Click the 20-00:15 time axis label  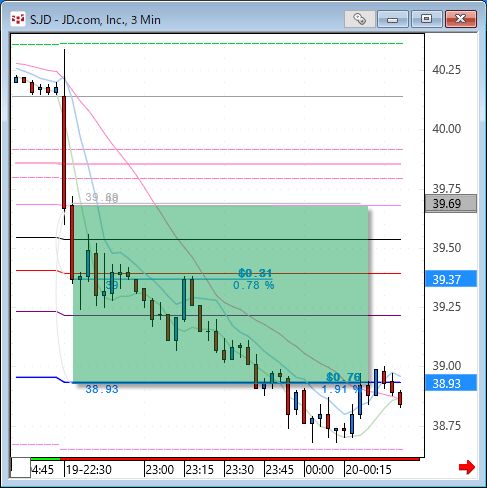tap(368, 470)
